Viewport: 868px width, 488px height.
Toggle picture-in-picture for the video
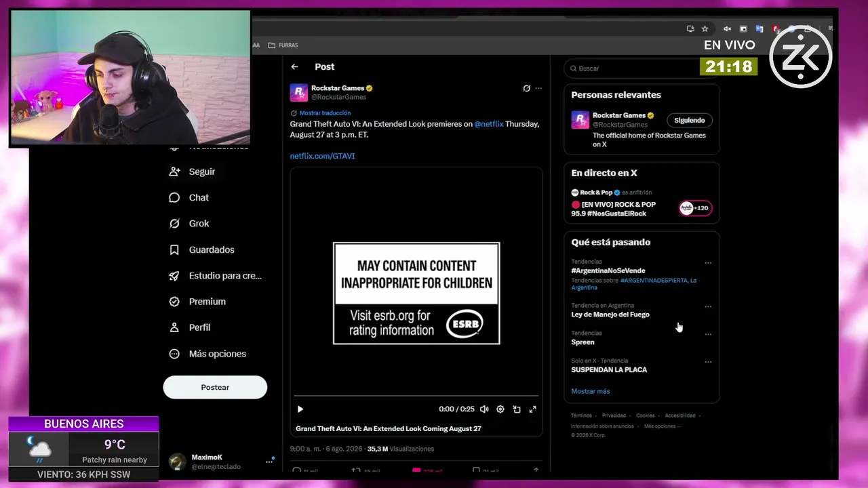(517, 409)
